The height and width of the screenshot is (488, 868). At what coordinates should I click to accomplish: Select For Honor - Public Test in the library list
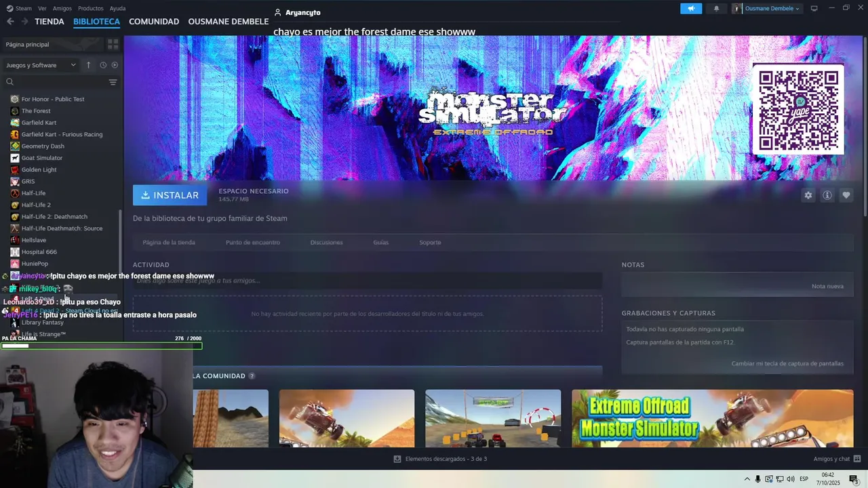(x=53, y=99)
